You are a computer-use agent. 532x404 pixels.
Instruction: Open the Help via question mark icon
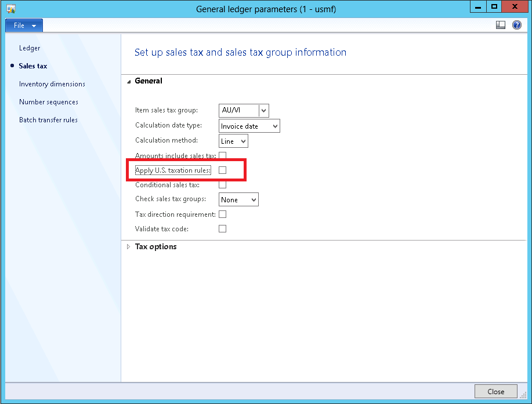coord(516,25)
